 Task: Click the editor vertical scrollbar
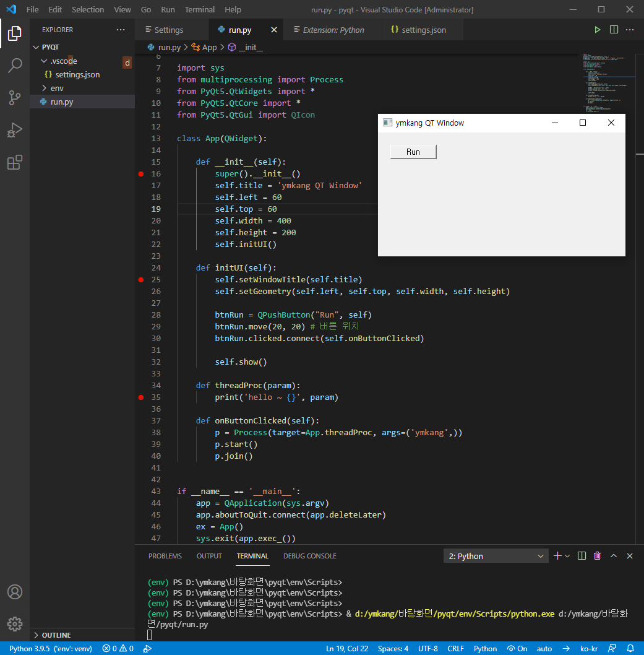click(x=640, y=298)
